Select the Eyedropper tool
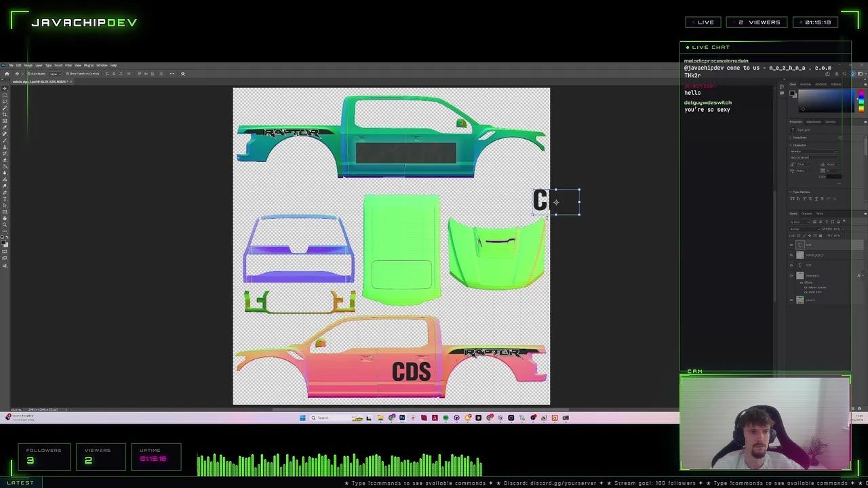868x488 pixels. click(5, 127)
